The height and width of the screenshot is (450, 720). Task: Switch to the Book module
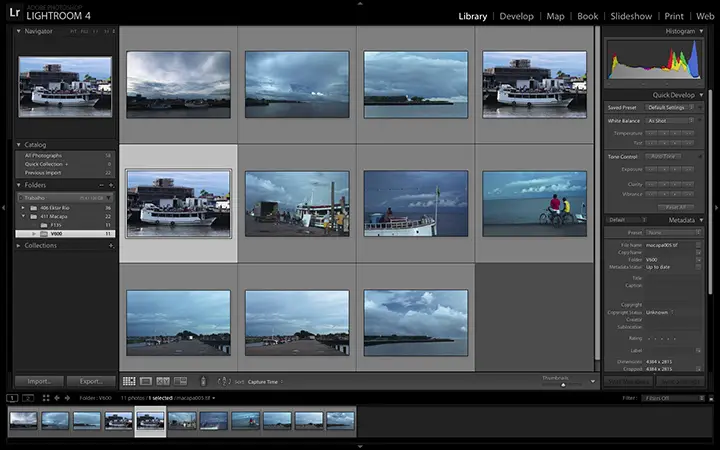click(588, 16)
